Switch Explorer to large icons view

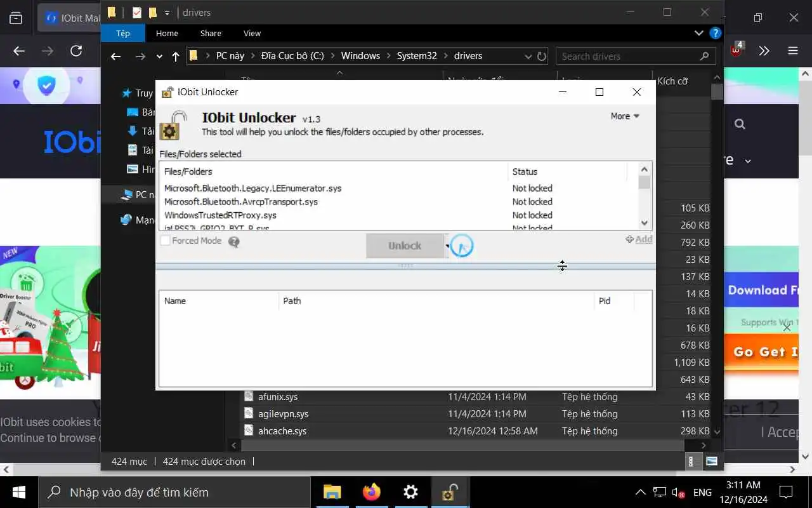click(x=711, y=461)
